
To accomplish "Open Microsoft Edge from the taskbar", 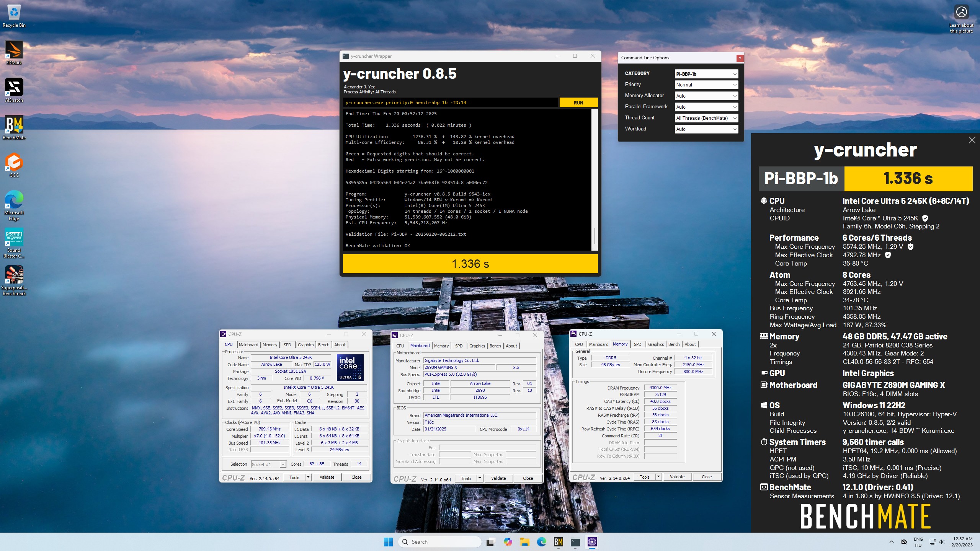I will click(x=541, y=542).
